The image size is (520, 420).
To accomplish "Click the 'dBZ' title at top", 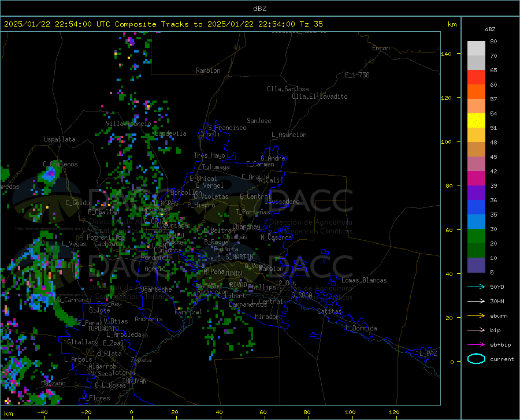I will 259,9.
